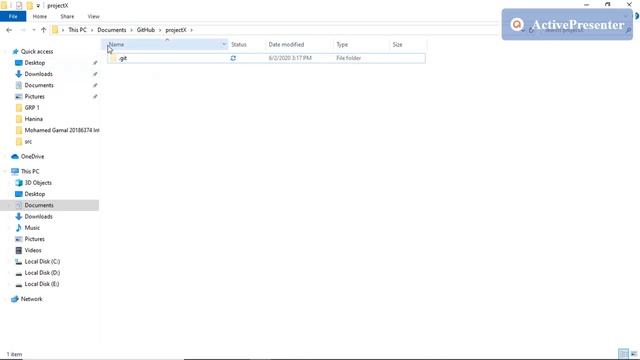Click the properties icon in title bar toolbar
The width and height of the screenshot is (640, 360).
coord(19,5)
